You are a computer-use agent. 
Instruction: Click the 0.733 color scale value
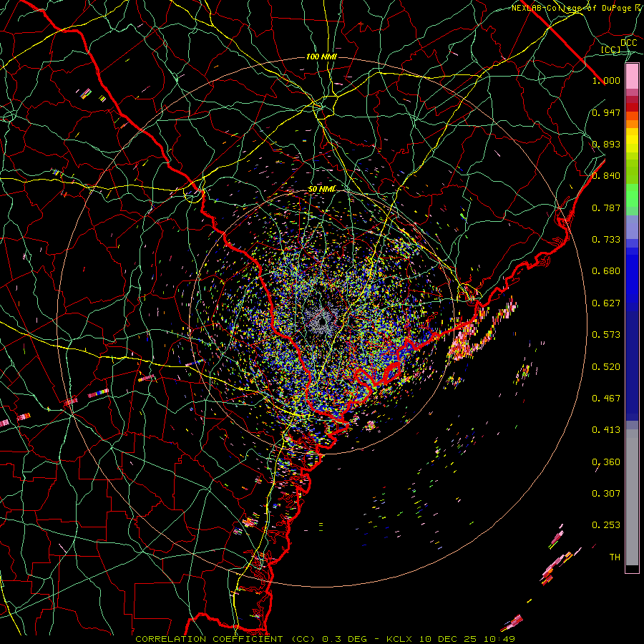606,240
